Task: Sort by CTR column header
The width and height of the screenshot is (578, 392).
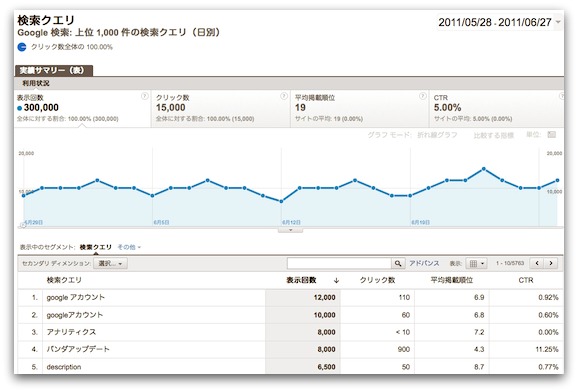Action: point(526,280)
